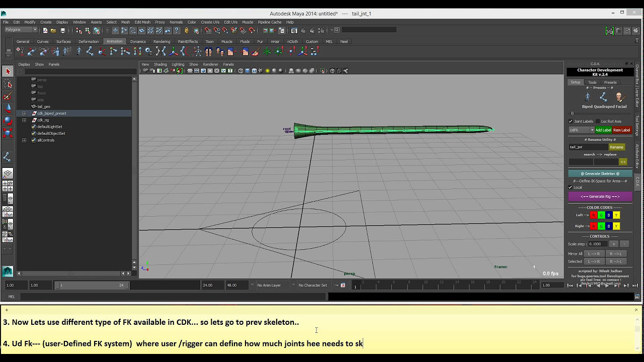Click the Generate Skeleton button
This screenshot has width=644, height=362.
(x=600, y=173)
